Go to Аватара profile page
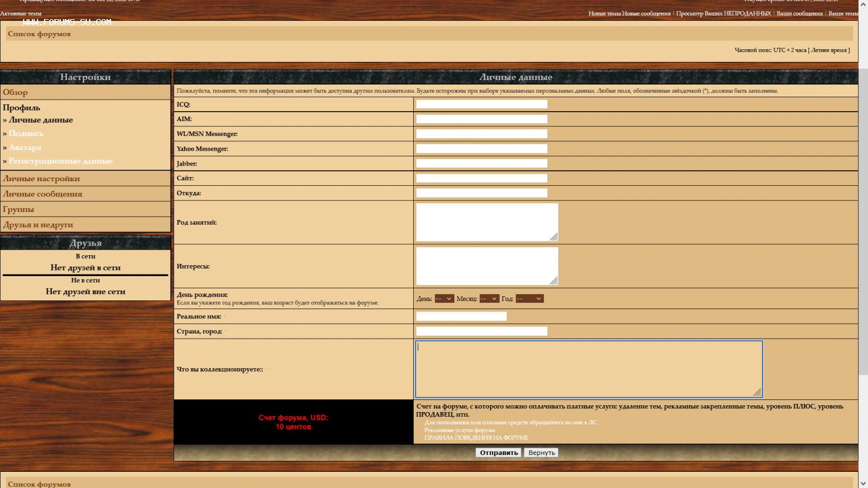868x488 pixels. pyautogui.click(x=25, y=148)
